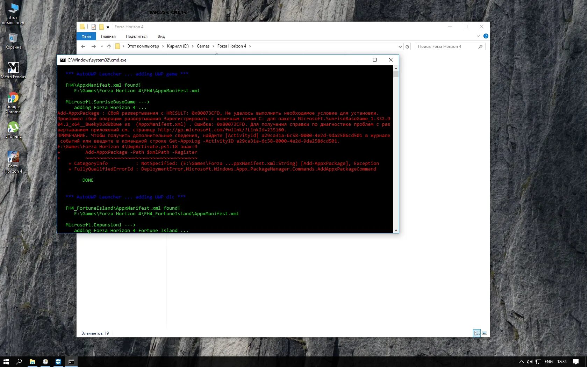Click the 18:34 taskbar clock

pos(562,362)
